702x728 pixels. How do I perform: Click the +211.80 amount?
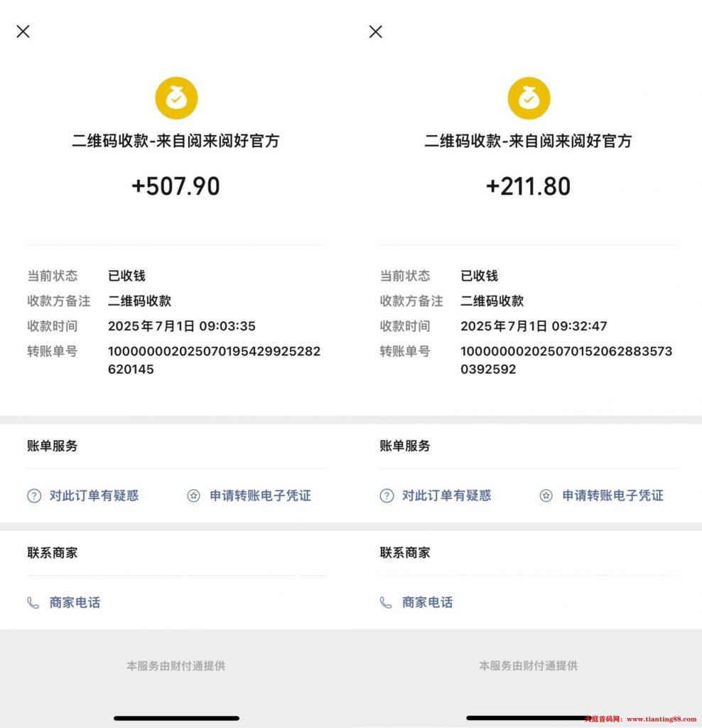tap(529, 186)
